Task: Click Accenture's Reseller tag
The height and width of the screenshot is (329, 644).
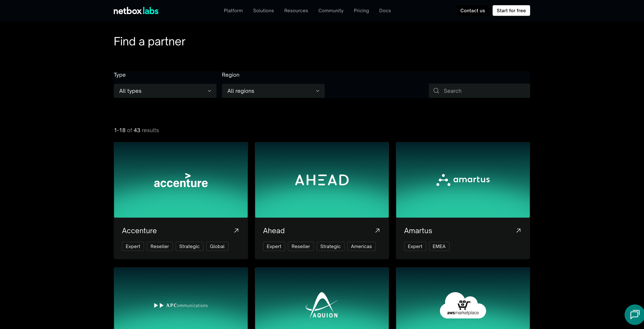Action: 159,246
